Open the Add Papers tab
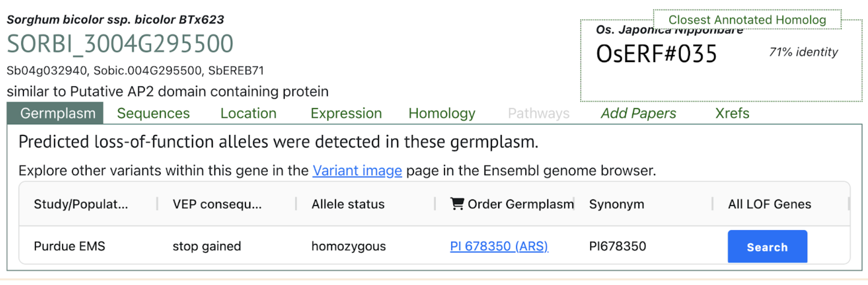 (x=638, y=113)
